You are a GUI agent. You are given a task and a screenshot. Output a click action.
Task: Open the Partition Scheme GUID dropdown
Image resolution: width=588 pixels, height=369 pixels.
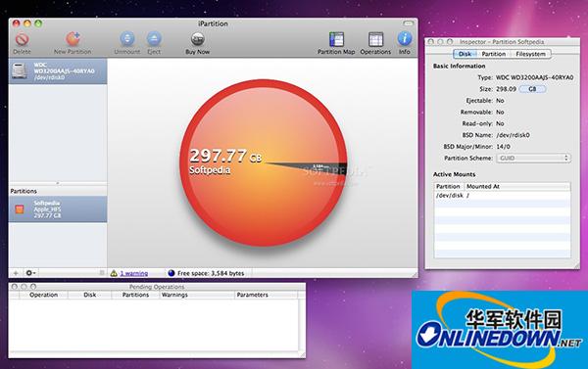pos(534,159)
